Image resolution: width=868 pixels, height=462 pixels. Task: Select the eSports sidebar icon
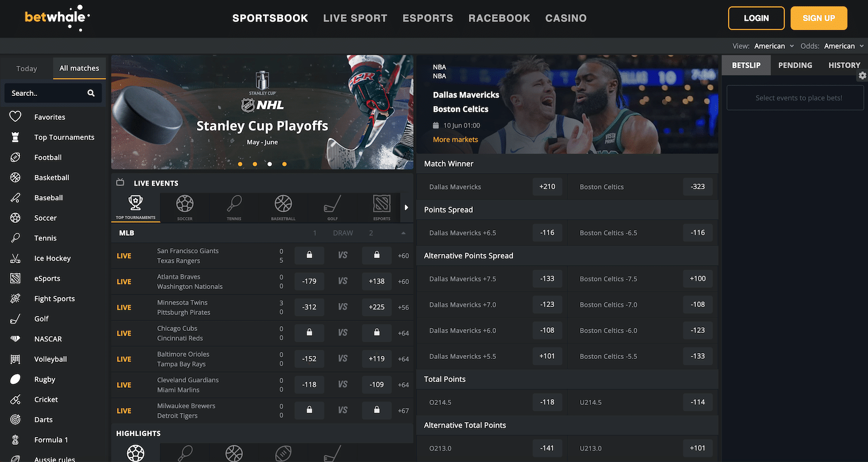pyautogui.click(x=15, y=278)
